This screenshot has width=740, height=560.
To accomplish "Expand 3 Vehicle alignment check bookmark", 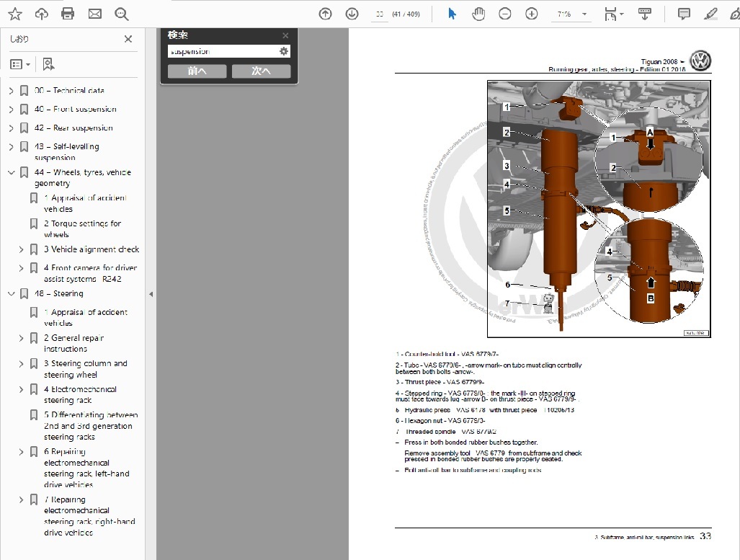I will [x=21, y=249].
